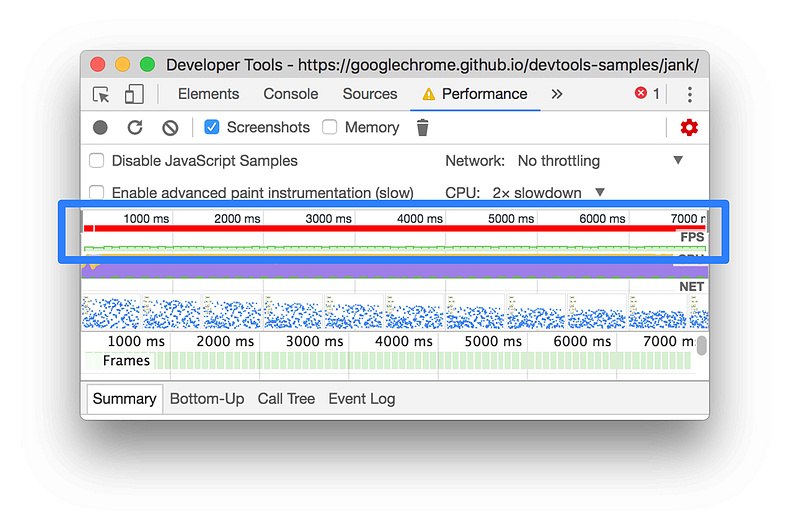Click the timeline vertical scrollbar thumb

[702, 345]
